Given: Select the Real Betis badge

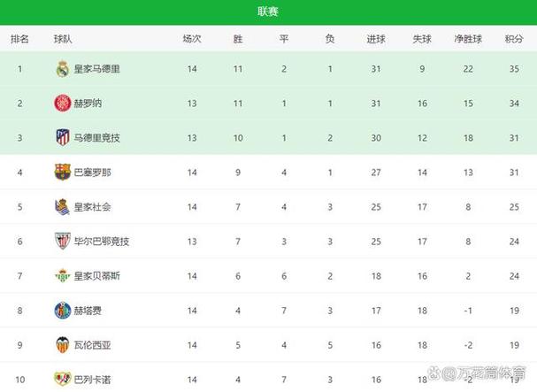Looking at the screenshot, I should (63, 276).
